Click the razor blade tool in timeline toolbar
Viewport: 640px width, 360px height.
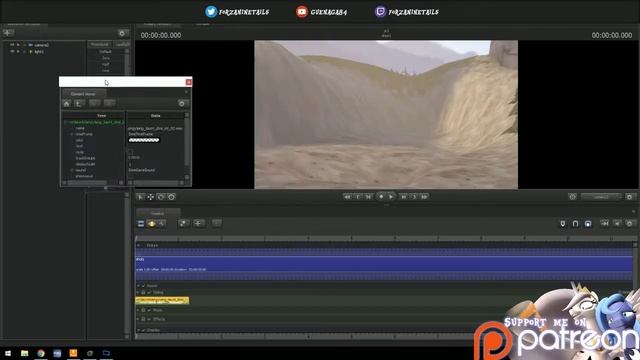pos(184,223)
